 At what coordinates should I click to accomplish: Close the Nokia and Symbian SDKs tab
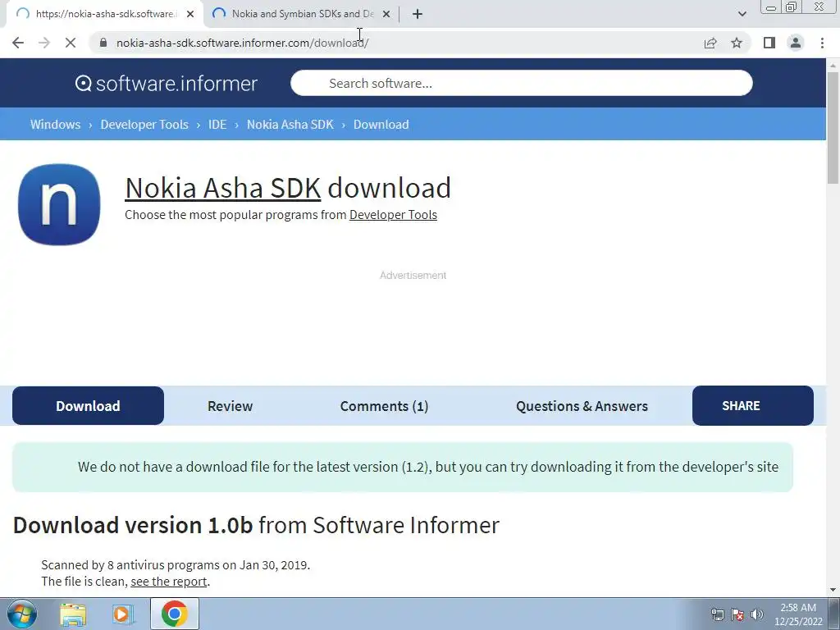tap(386, 14)
